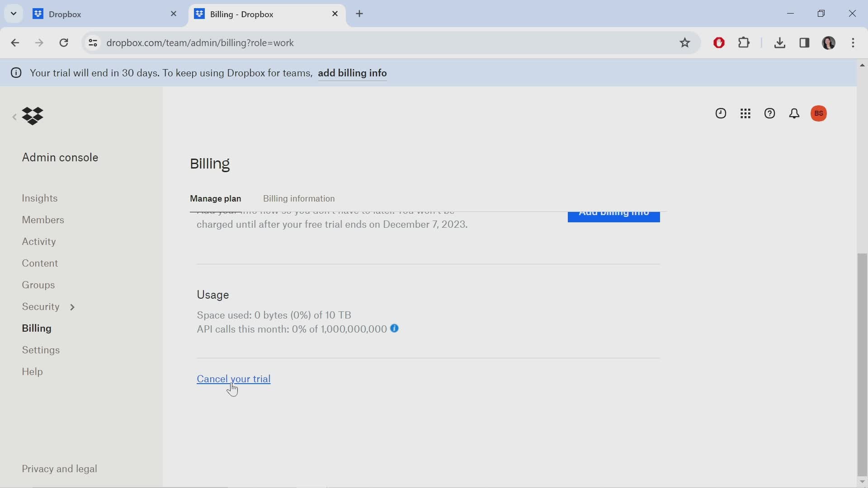Click add billing info banner link
868x488 pixels.
coord(352,73)
